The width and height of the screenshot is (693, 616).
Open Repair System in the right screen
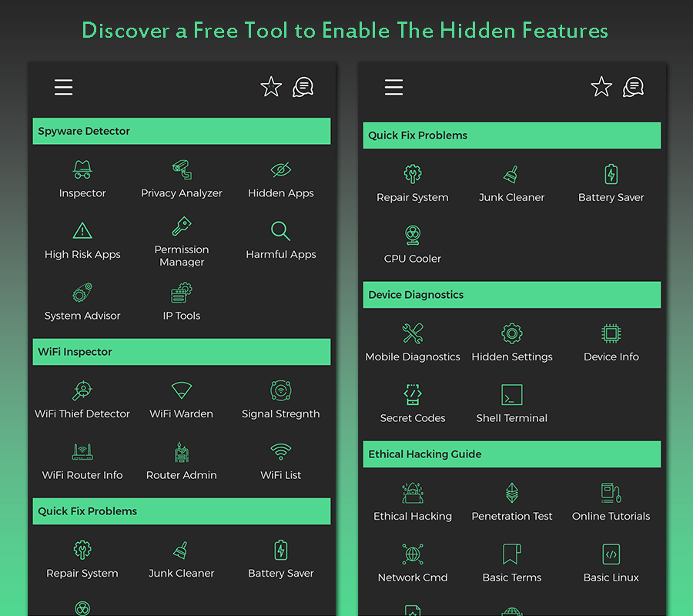413,183
